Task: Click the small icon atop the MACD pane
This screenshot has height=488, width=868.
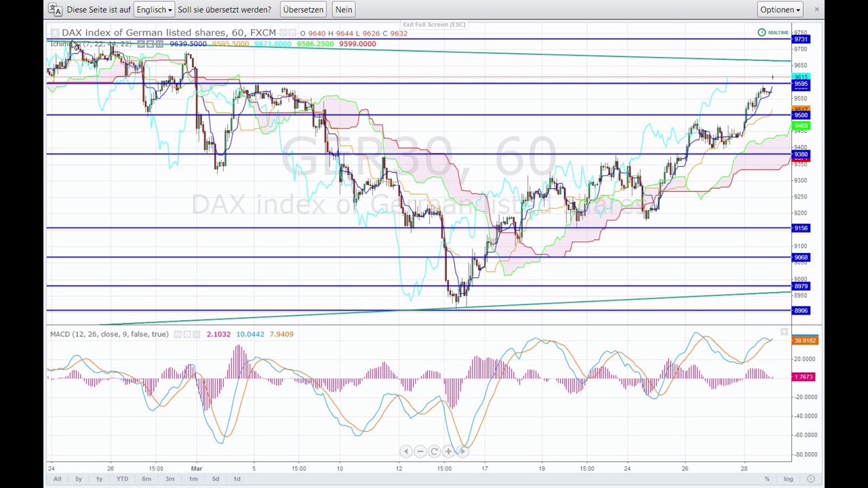Action: [784, 332]
